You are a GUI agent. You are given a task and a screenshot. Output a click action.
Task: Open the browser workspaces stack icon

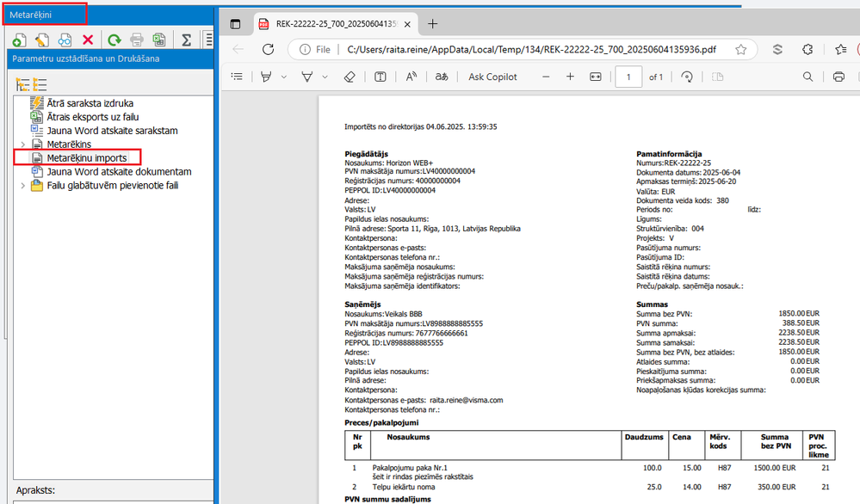coord(777,49)
